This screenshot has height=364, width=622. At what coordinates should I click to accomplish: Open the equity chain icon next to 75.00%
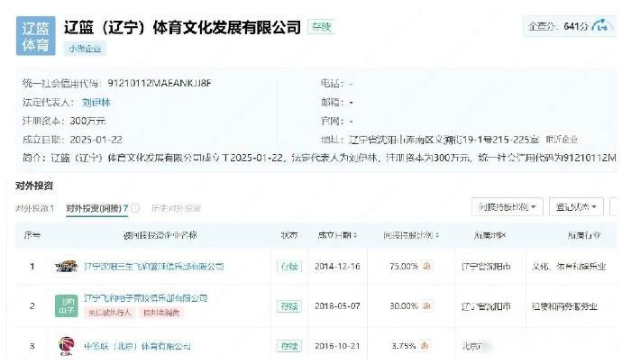coord(426,266)
